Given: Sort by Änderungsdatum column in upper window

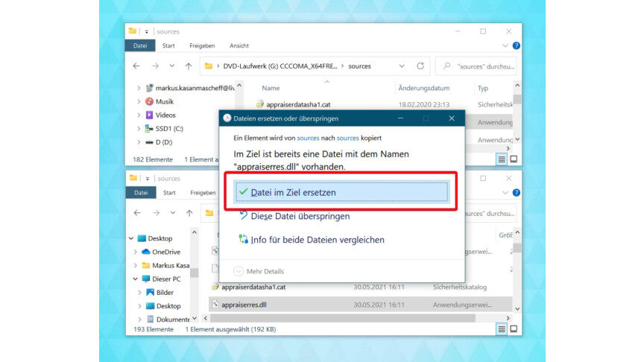Looking at the screenshot, I should (x=424, y=88).
